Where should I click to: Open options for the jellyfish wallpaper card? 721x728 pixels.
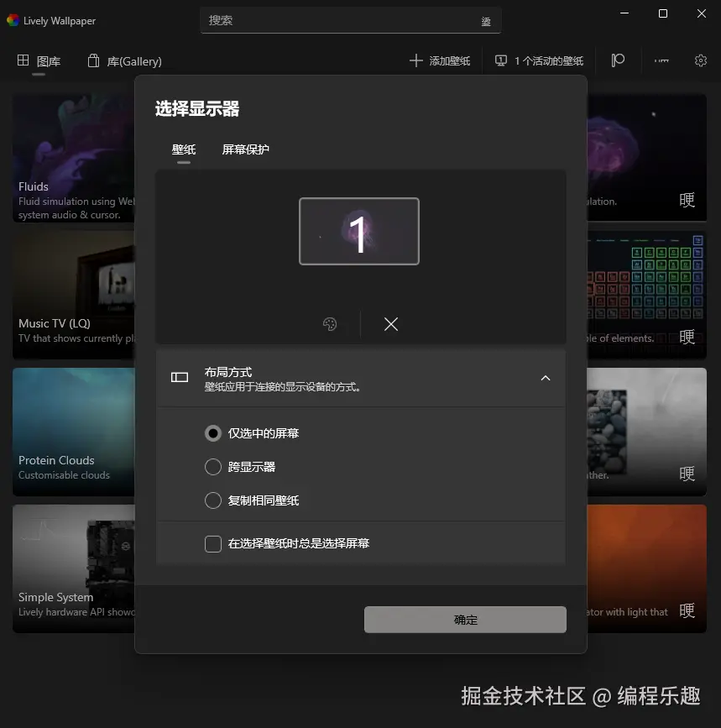(687, 200)
